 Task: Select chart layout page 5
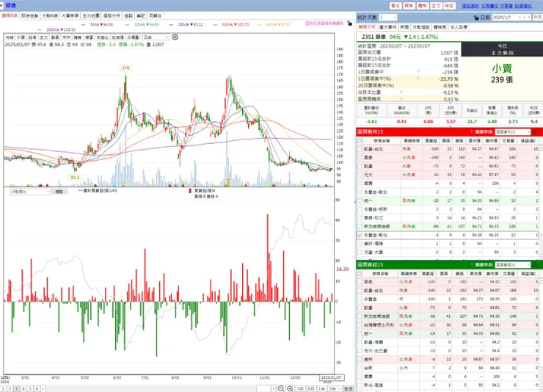click(30, 389)
